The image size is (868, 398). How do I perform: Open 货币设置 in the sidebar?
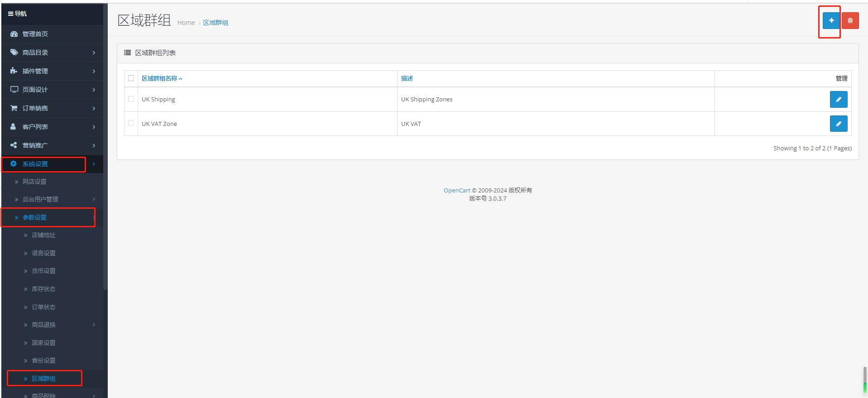coord(43,271)
